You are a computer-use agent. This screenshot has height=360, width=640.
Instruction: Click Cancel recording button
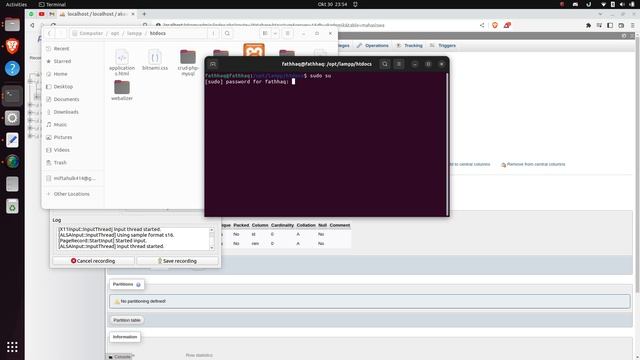pyautogui.click(x=93, y=261)
